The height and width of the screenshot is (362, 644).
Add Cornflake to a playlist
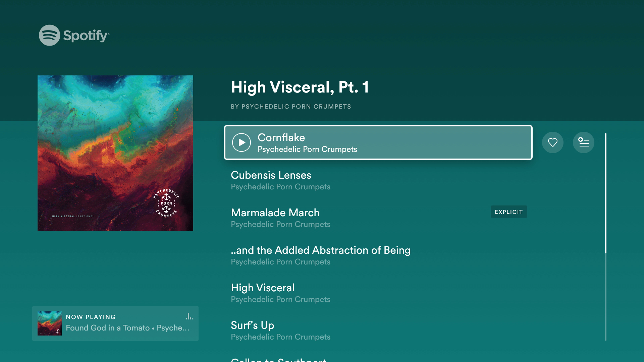pos(583,142)
